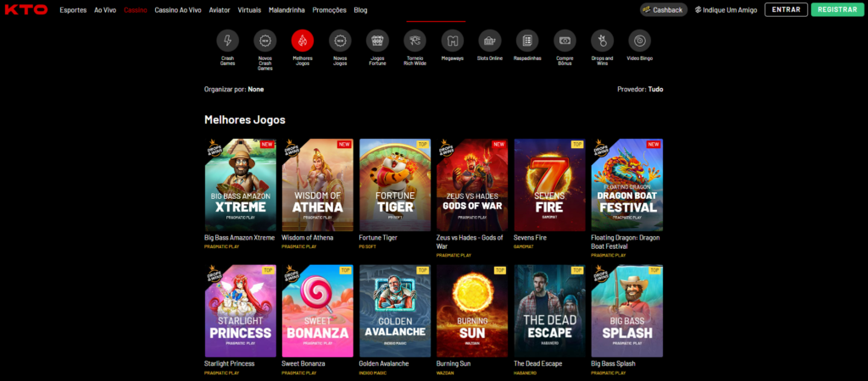Image resolution: width=868 pixels, height=381 pixels.
Task: Open Indique Um Amigo link
Action: click(726, 9)
